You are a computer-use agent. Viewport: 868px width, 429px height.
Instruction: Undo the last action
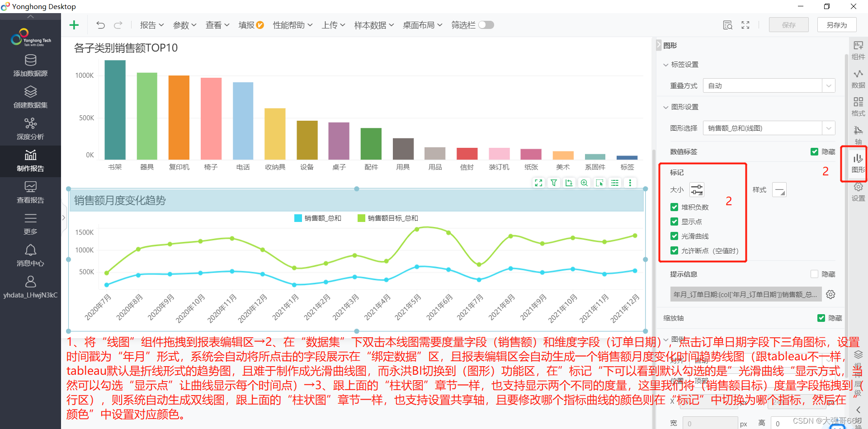[x=100, y=25]
